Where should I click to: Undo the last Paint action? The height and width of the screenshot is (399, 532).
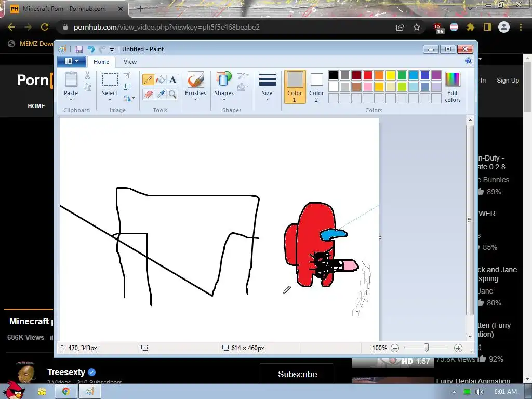click(x=91, y=49)
